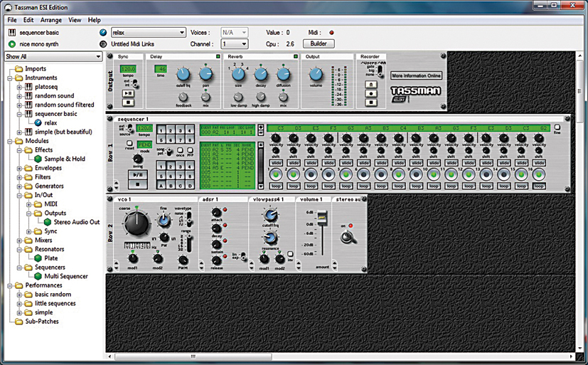Click the 'nice mono synth' play icon
588x365 pixels.
[x=12, y=44]
